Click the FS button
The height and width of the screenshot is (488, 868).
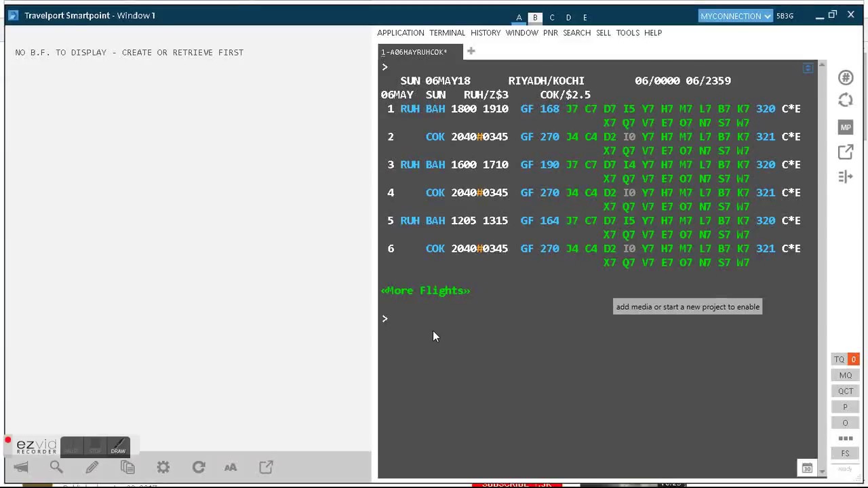845,453
